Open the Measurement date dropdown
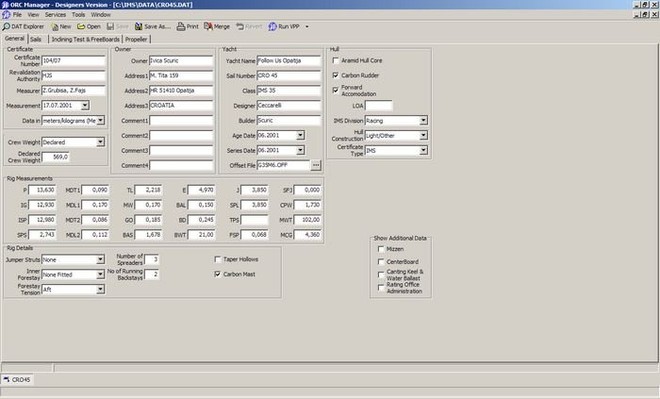660x399 pixels. tap(85, 105)
